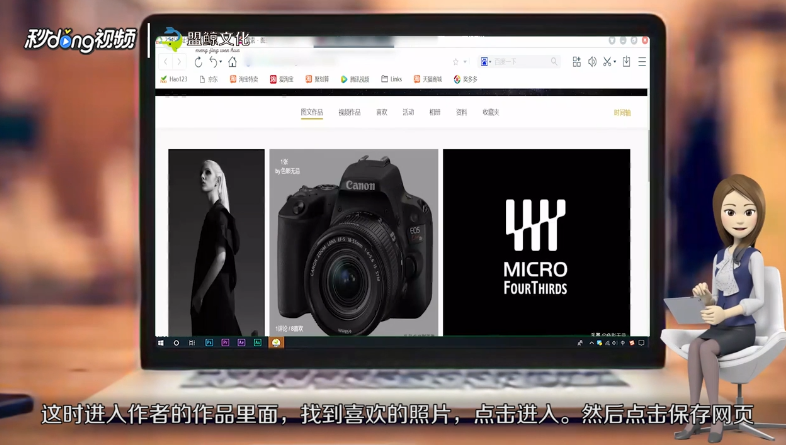Open the 爱淘宝 bookmark
Image resolution: width=786 pixels, height=445 pixels.
click(282, 79)
